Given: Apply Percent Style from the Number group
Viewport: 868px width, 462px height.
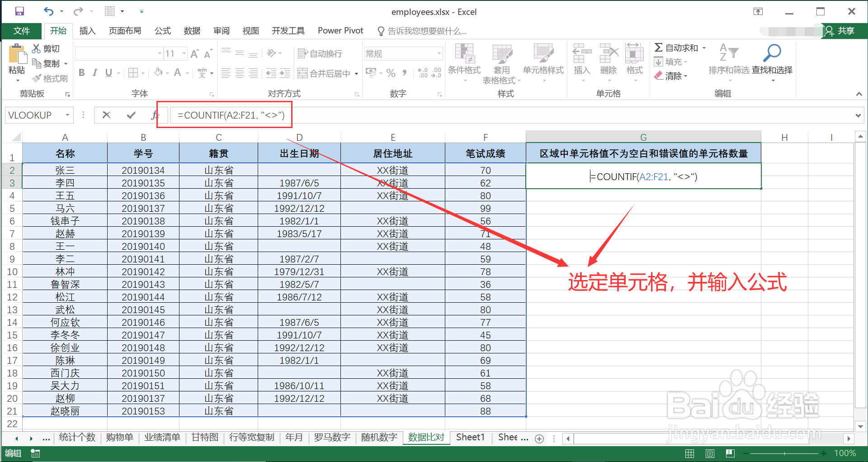Looking at the screenshot, I should (x=391, y=73).
